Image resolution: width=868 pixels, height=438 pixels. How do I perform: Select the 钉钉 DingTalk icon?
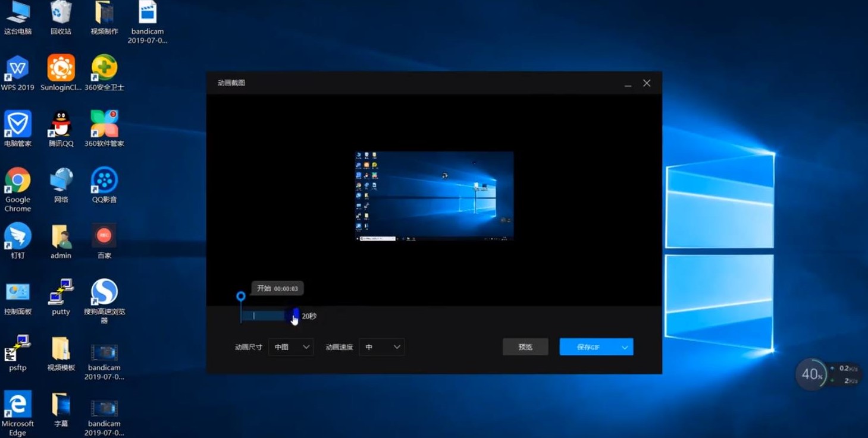coord(17,237)
